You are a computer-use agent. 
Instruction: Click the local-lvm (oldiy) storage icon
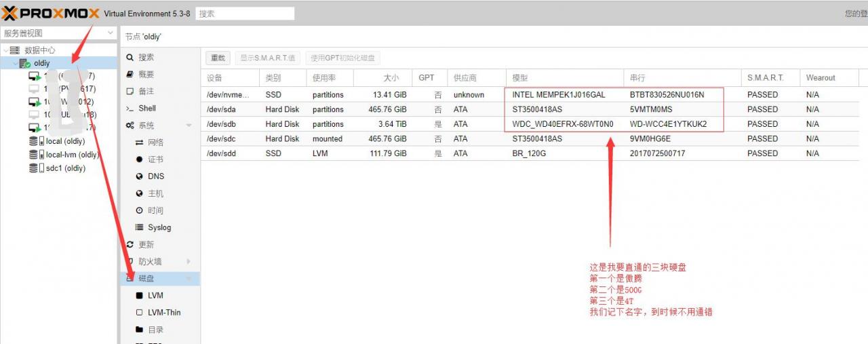coord(37,155)
